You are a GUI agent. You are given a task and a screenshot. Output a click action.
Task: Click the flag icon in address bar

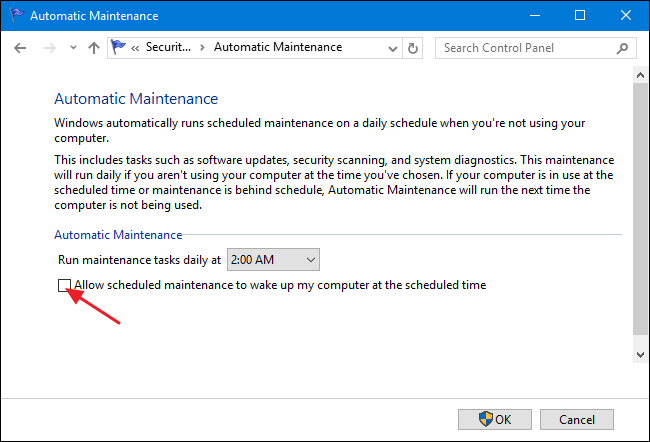pyautogui.click(x=118, y=47)
